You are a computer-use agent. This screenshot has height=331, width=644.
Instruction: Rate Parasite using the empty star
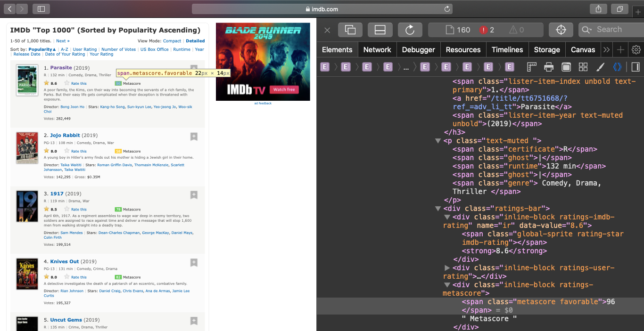67,83
